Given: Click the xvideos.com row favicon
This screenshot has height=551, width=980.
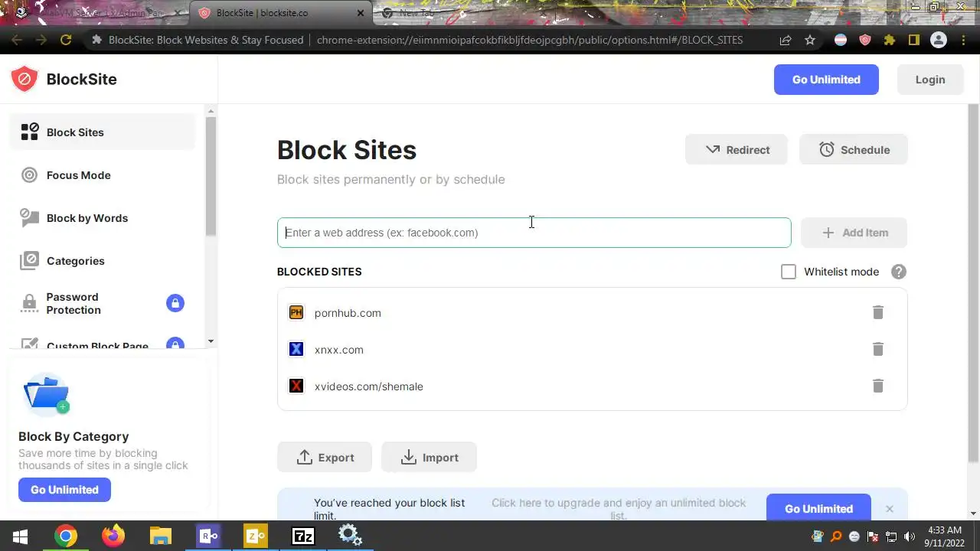Looking at the screenshot, I should click(x=296, y=386).
